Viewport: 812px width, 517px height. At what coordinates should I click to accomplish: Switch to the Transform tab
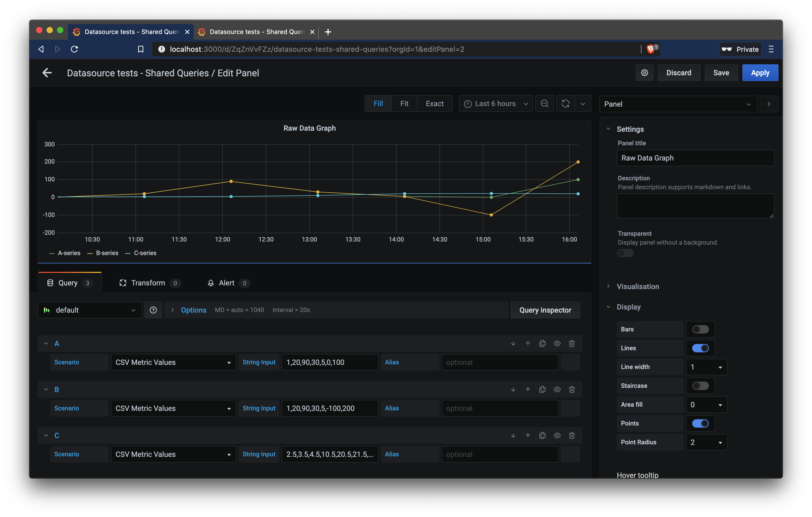[x=148, y=283]
